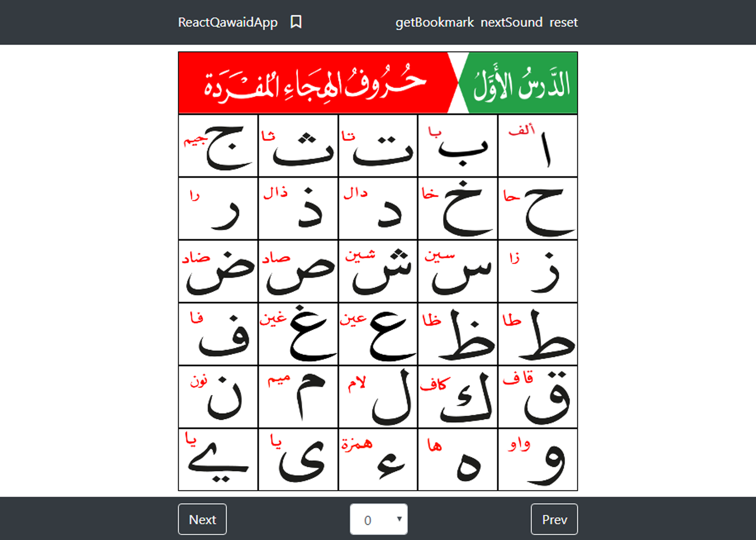Choose the Hamza letter tile
This screenshot has height=540, width=756.
[x=378, y=459]
